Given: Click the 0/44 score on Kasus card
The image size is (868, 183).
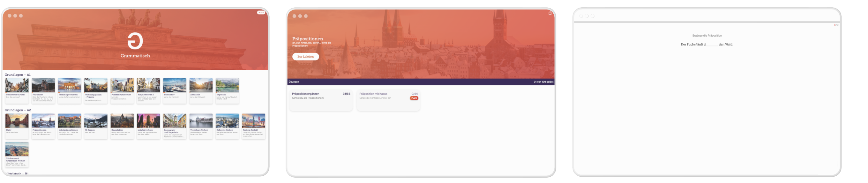Looking at the screenshot, I should pos(415,94).
